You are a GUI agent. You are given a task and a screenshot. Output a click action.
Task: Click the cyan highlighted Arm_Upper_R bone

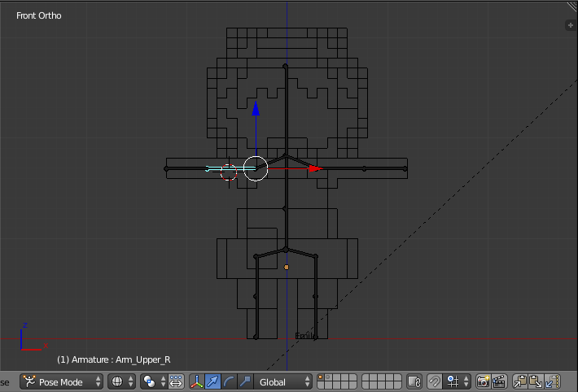pos(230,168)
